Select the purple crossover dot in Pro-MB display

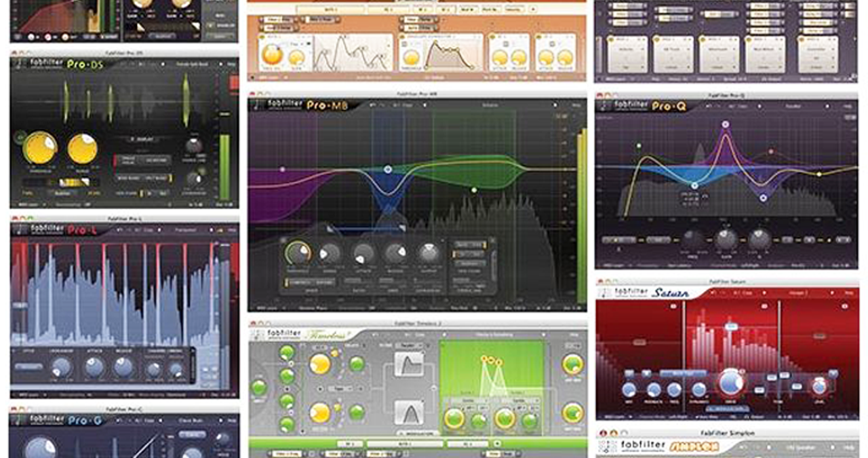[x=282, y=168]
